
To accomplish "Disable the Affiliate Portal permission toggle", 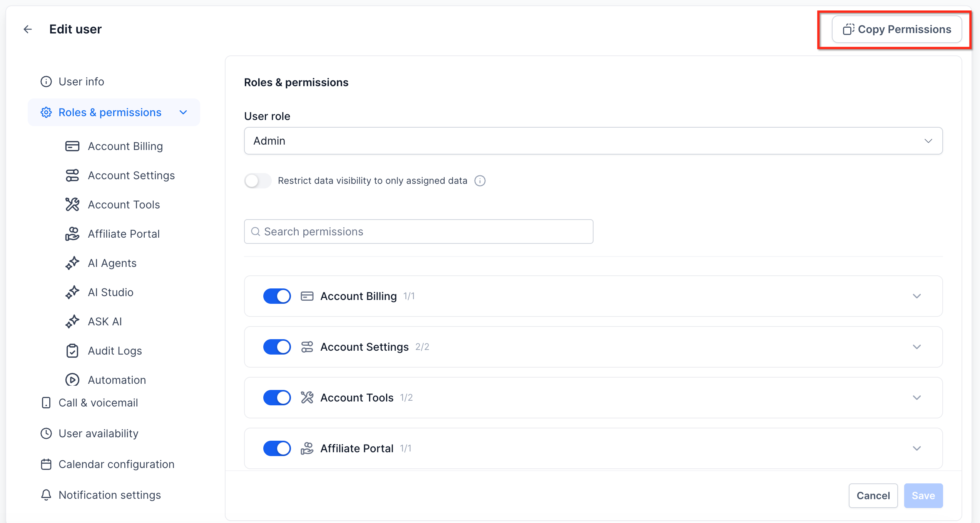I will point(277,448).
